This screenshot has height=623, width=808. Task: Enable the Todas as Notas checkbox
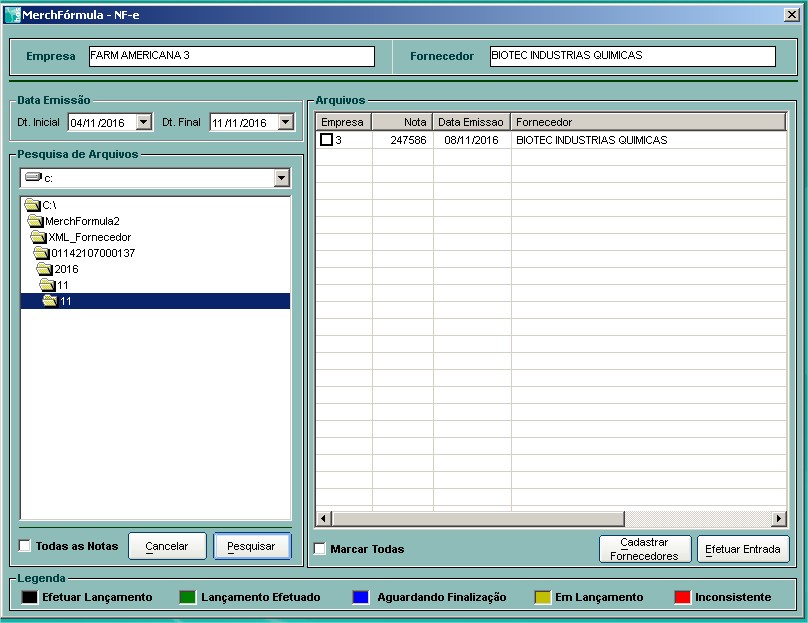click(25, 546)
